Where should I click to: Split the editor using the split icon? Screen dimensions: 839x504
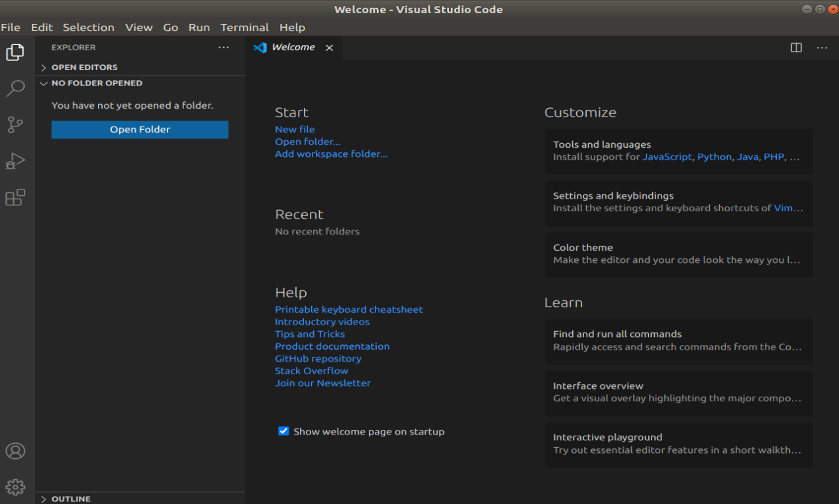pyautogui.click(x=795, y=47)
